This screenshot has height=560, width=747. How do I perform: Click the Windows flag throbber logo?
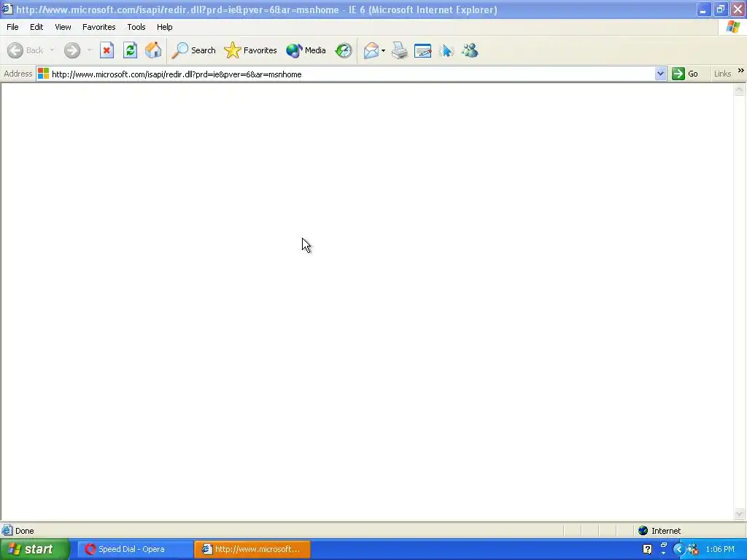[733, 27]
